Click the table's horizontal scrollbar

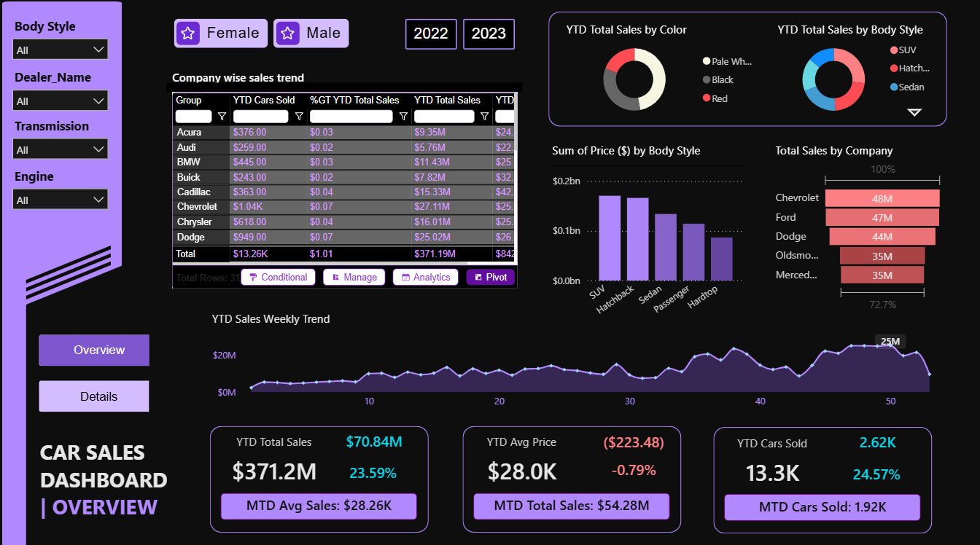321,262
